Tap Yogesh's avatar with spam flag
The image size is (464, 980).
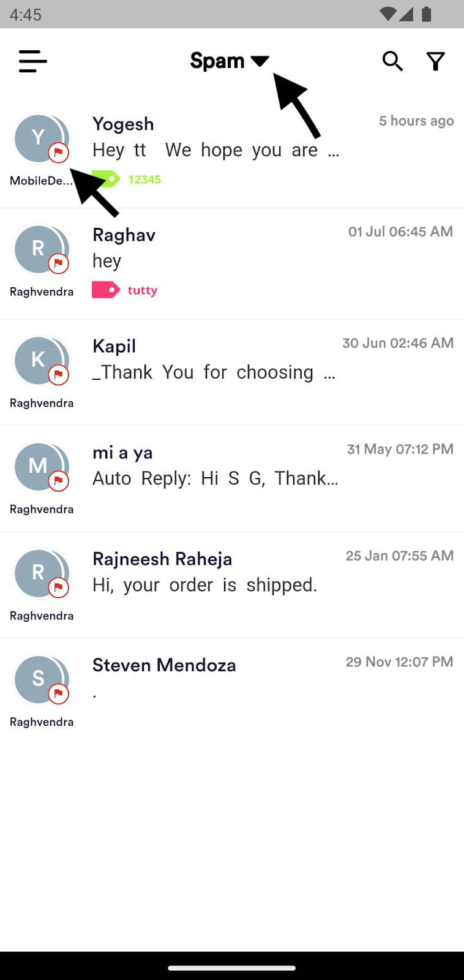coord(41,139)
